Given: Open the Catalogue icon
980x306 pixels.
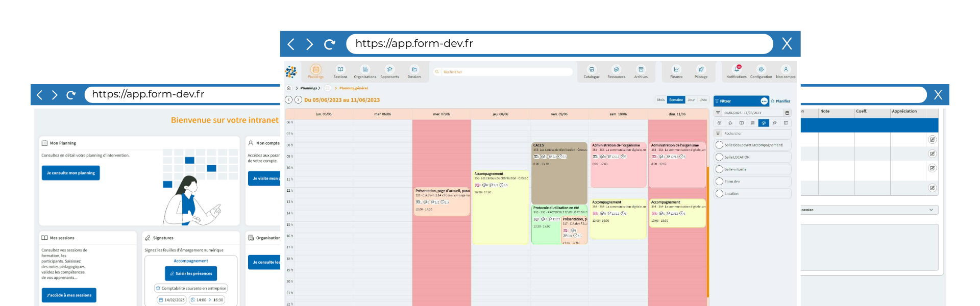Looking at the screenshot, I should pyautogui.click(x=592, y=70).
